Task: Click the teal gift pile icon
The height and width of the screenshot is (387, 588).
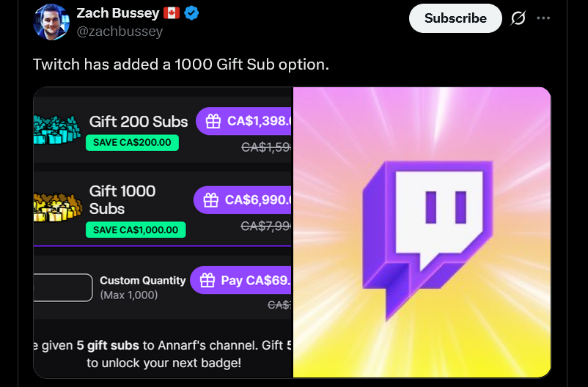Action: coord(57,130)
